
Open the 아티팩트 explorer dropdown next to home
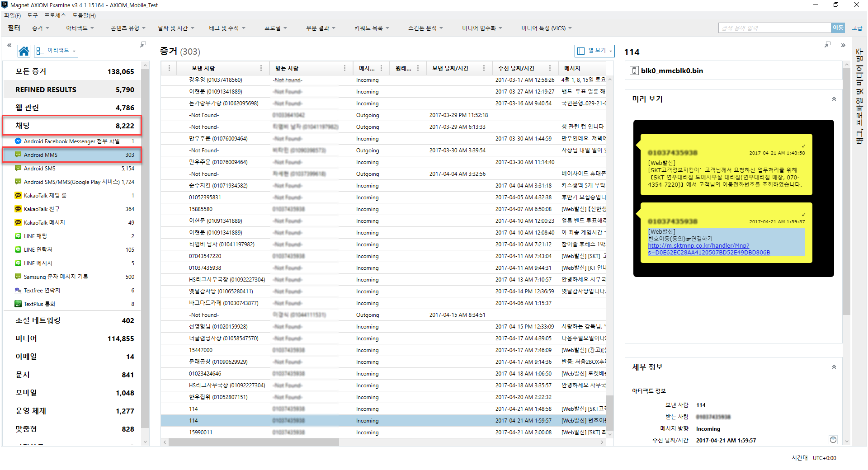(x=56, y=51)
